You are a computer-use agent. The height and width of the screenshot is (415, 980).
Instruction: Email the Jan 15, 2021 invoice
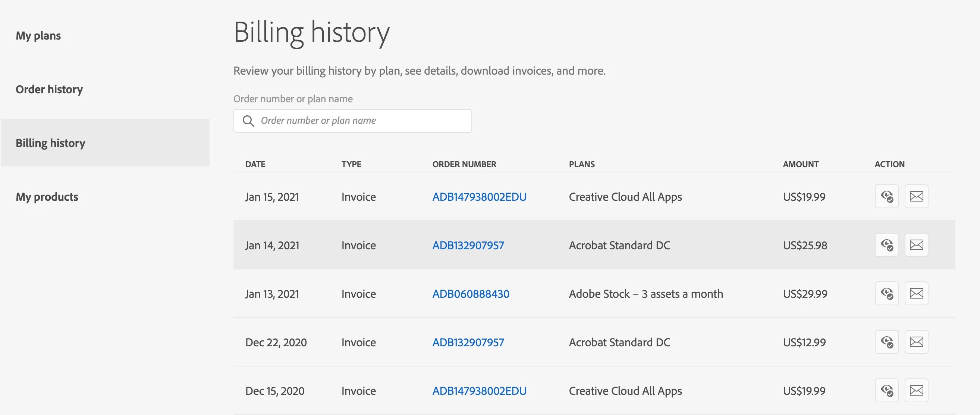pos(916,196)
